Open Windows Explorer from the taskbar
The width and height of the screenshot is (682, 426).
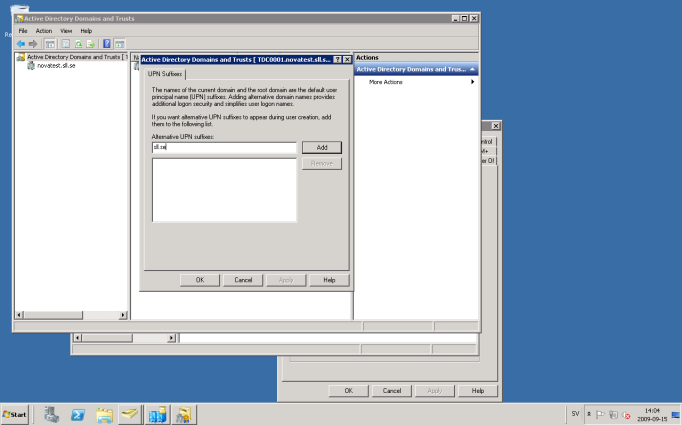click(104, 415)
